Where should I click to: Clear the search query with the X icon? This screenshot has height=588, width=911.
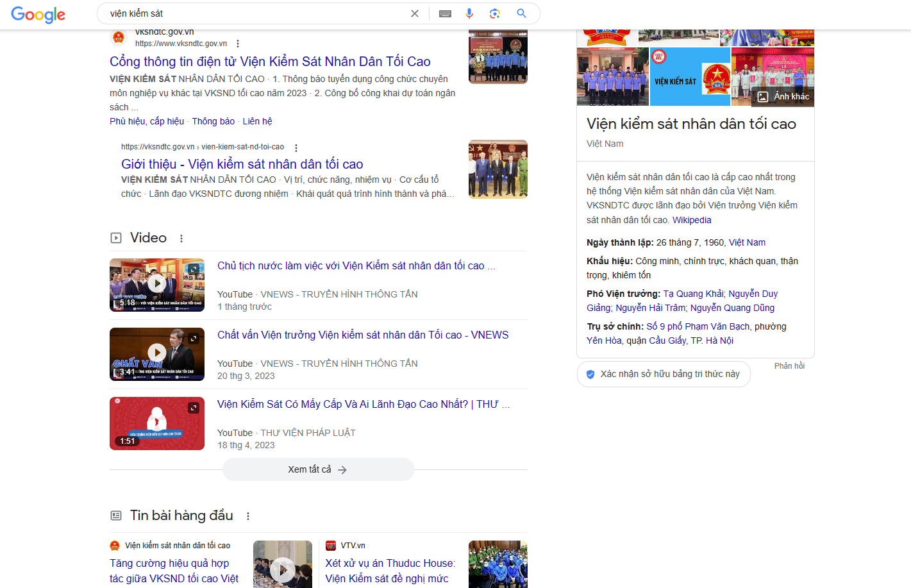(x=414, y=13)
